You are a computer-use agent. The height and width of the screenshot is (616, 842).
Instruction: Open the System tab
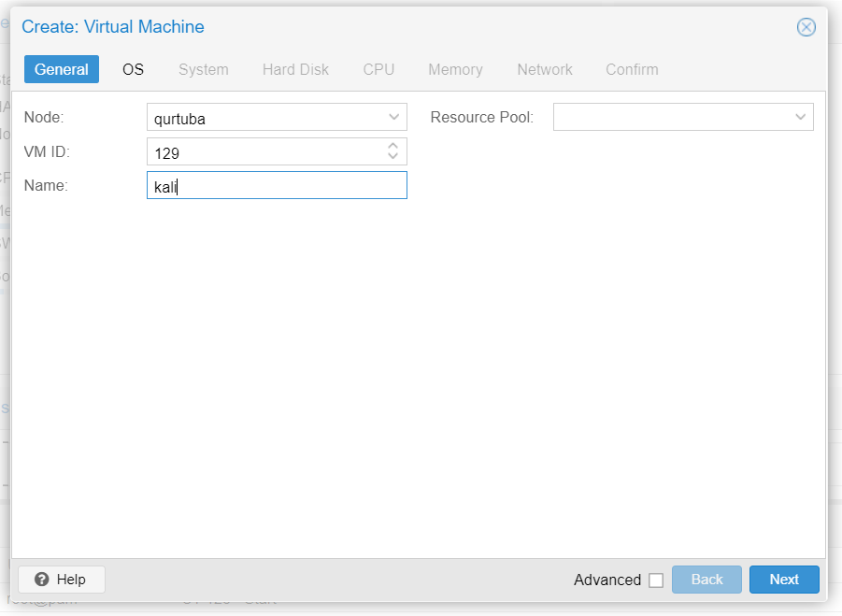203,69
